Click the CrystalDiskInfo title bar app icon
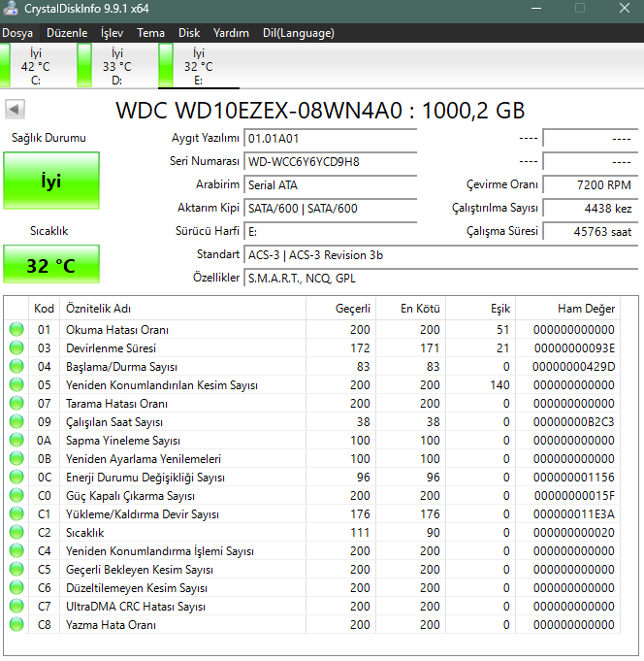This screenshot has width=644, height=661. tap(11, 9)
